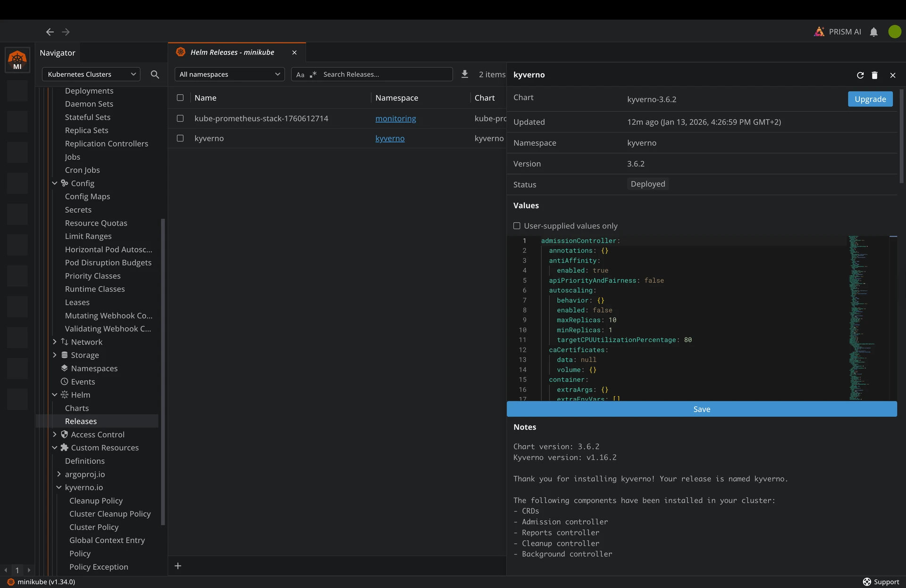The height and width of the screenshot is (588, 906).
Task: Toggle case-sensitive Aa search option
Action: (300, 75)
